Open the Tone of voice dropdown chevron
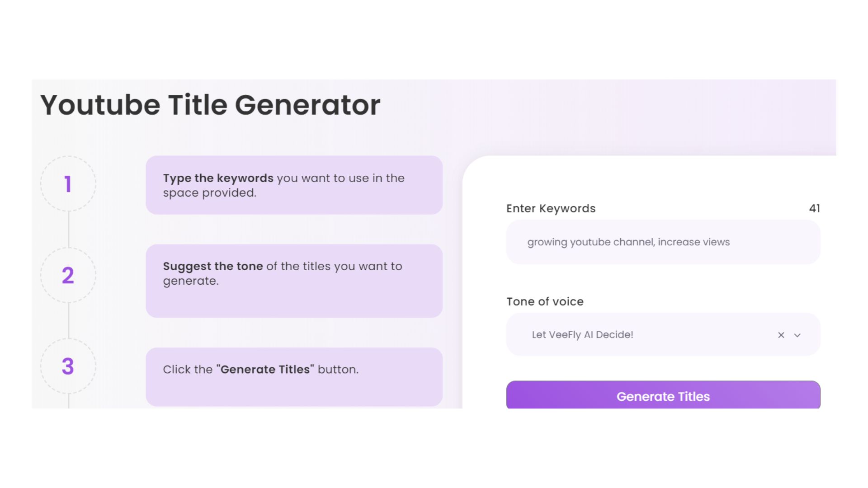868x488 pixels. point(797,335)
